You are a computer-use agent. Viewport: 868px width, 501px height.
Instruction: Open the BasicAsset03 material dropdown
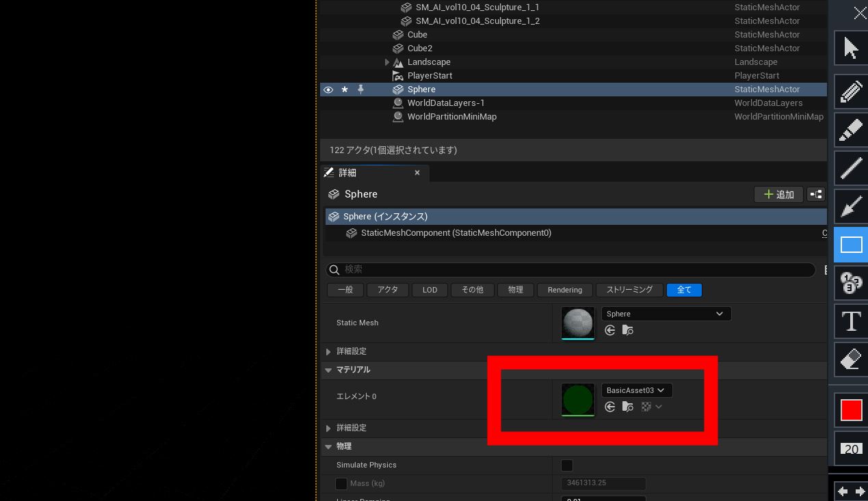tap(636, 390)
